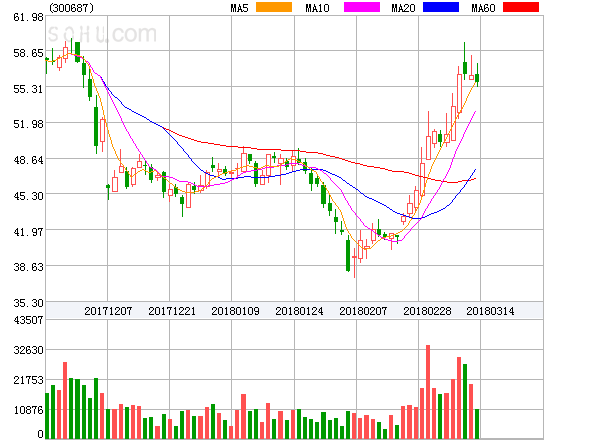Click the 20180109 date label
The height and width of the screenshot is (440, 600).
[x=235, y=311]
